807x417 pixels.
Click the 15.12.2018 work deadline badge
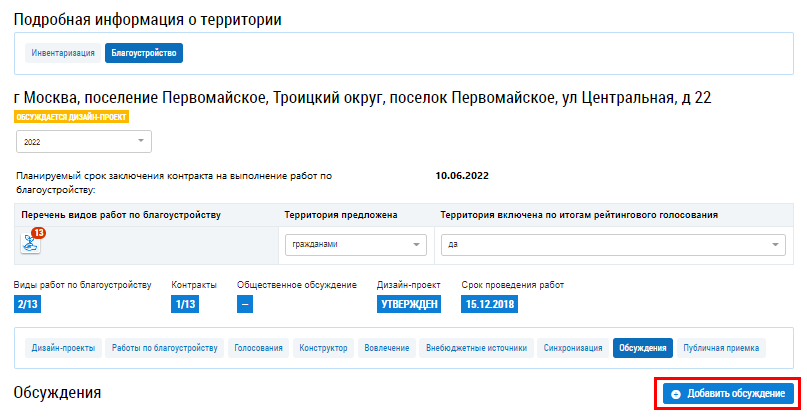(492, 305)
